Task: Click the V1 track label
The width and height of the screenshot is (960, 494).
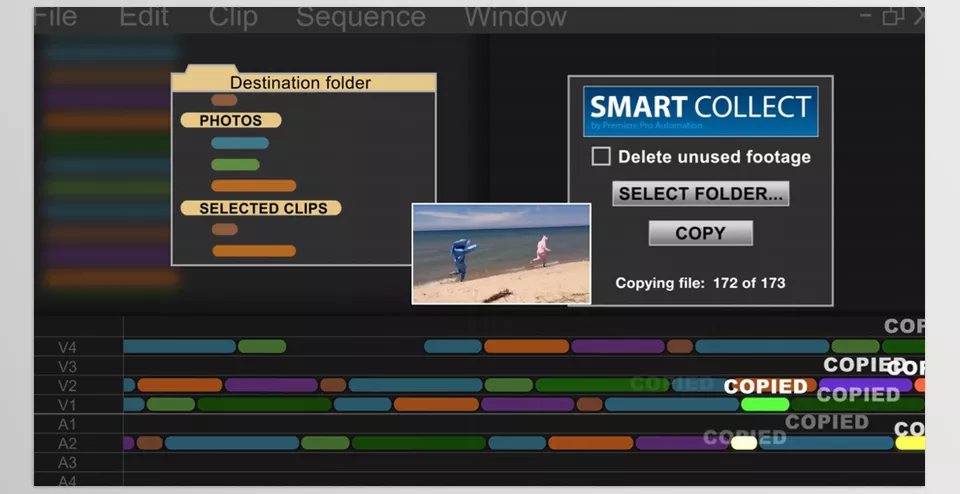Action: tap(67, 405)
